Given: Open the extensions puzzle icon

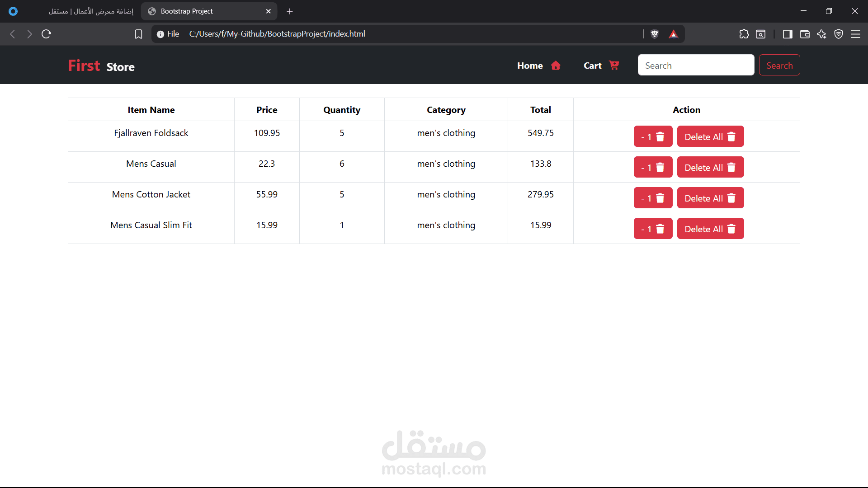Looking at the screenshot, I should (x=744, y=34).
